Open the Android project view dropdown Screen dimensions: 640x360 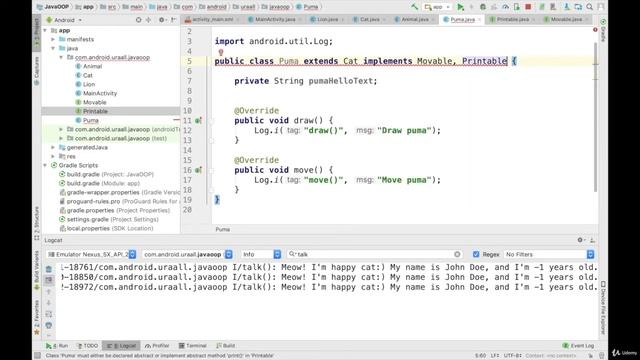click(x=64, y=20)
